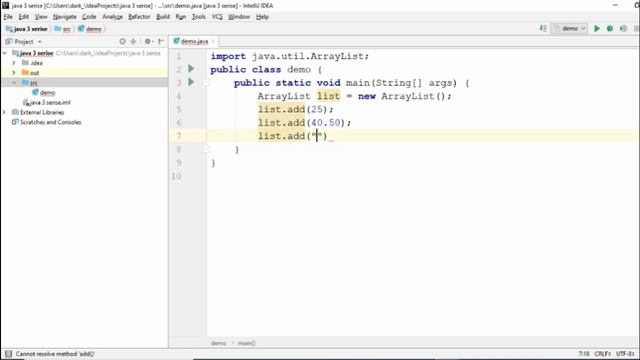Collapse the src folder
The image size is (640, 360).
[14, 82]
